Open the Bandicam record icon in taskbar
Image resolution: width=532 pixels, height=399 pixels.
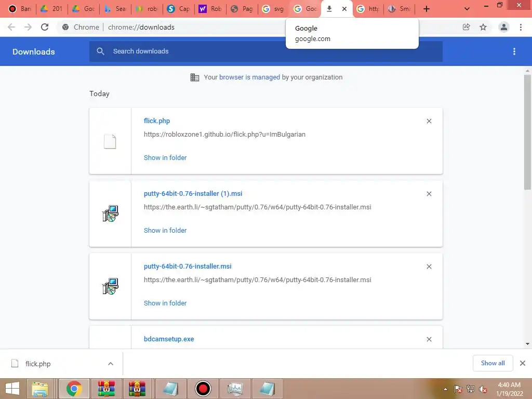[x=203, y=389]
